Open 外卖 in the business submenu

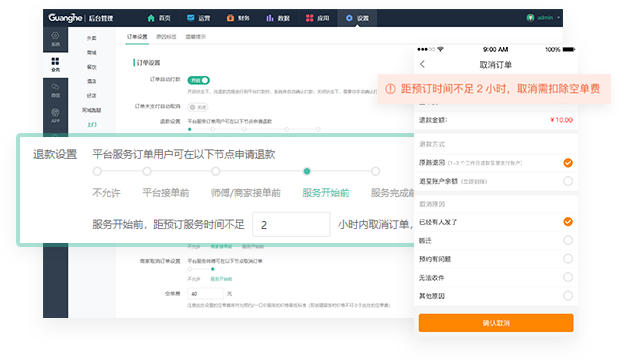92,38
